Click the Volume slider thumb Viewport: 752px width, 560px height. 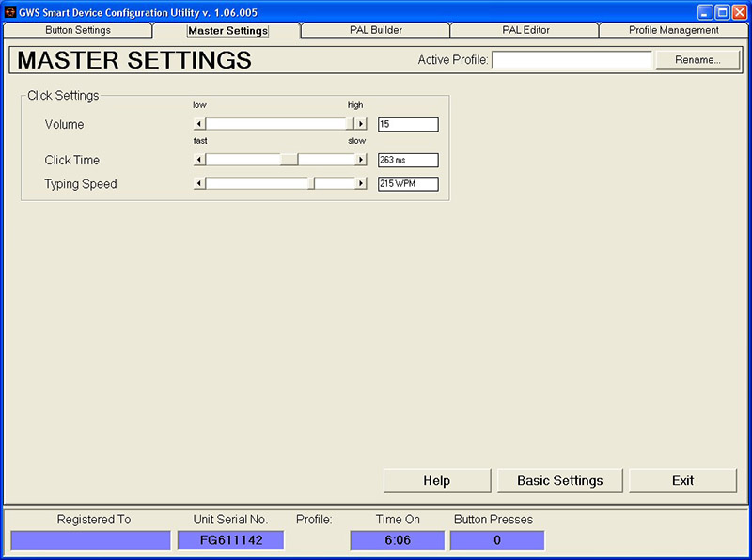pos(350,124)
